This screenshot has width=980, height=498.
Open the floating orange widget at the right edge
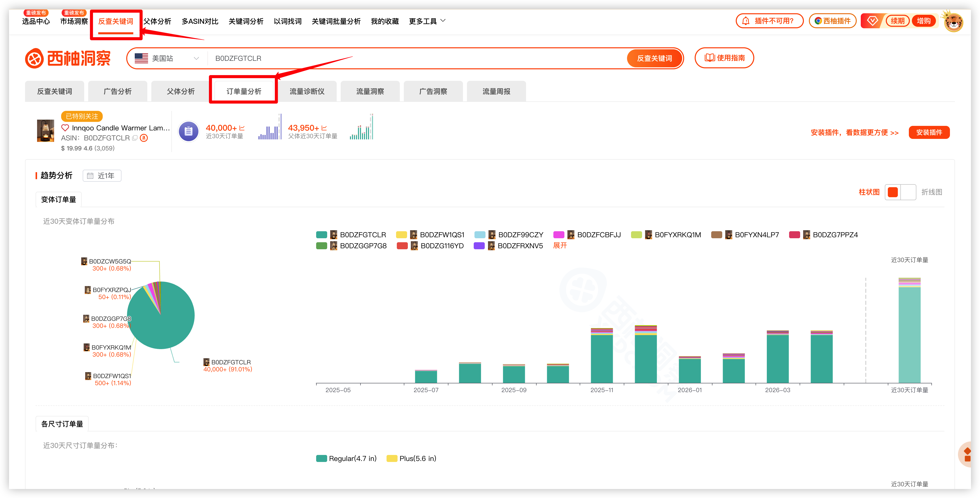tap(968, 454)
